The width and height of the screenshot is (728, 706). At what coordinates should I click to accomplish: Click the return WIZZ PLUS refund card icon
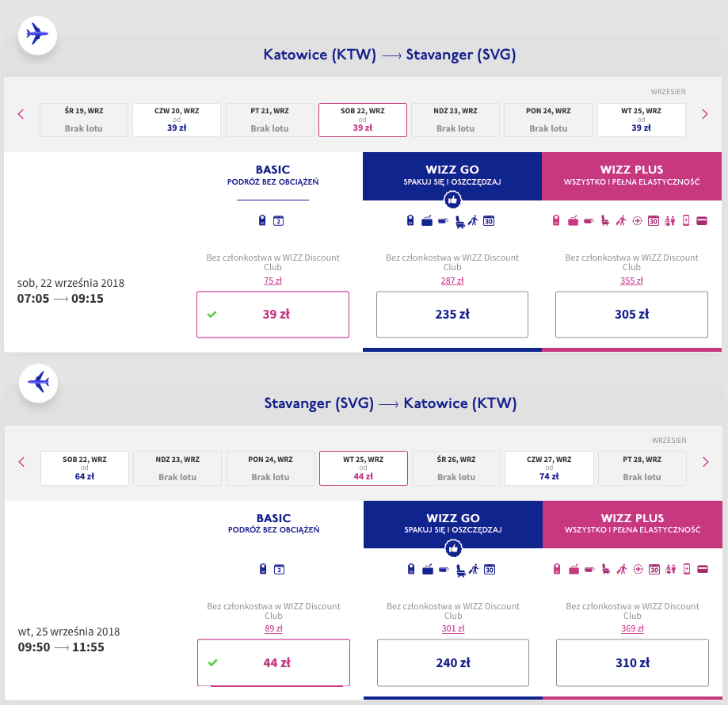(703, 570)
